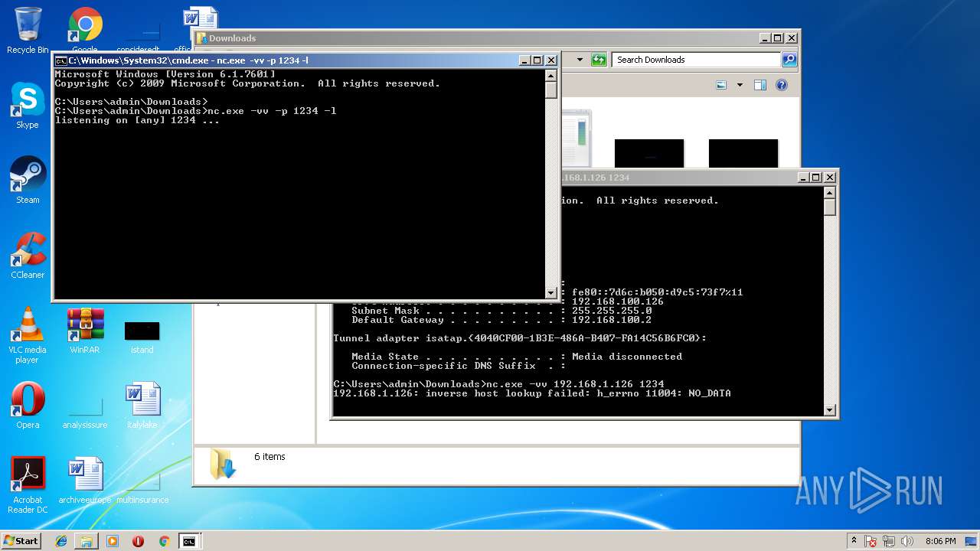Screen dimensions: 980x551
Task: Click the clock showing 8:06 PM
Action: click(x=940, y=541)
